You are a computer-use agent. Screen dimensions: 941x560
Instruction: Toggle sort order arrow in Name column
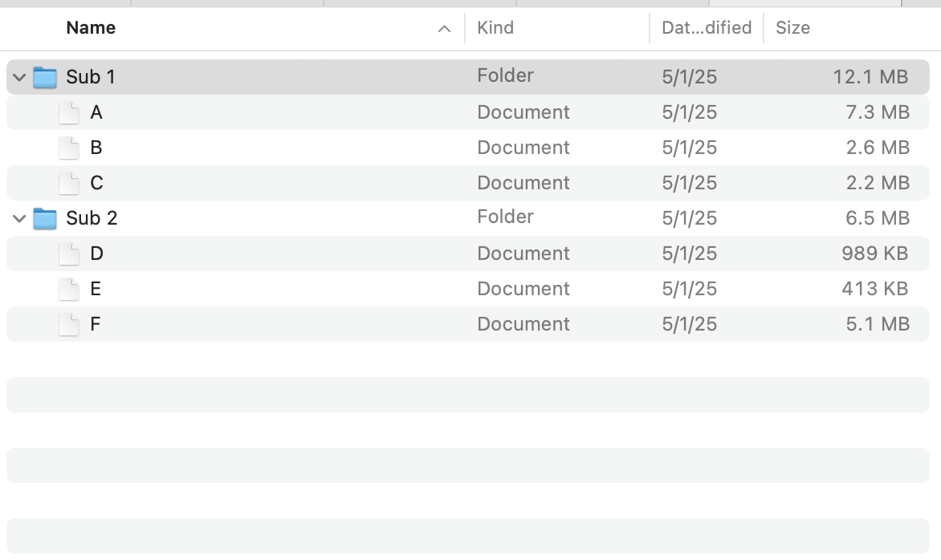pyautogui.click(x=444, y=29)
